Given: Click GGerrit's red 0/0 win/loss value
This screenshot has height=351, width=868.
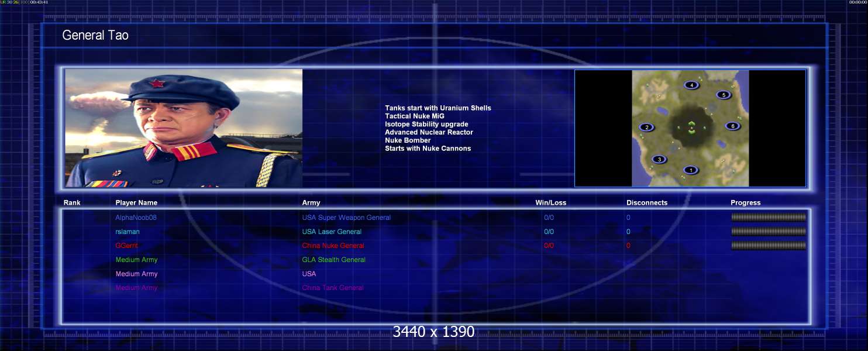Looking at the screenshot, I should [x=549, y=246].
